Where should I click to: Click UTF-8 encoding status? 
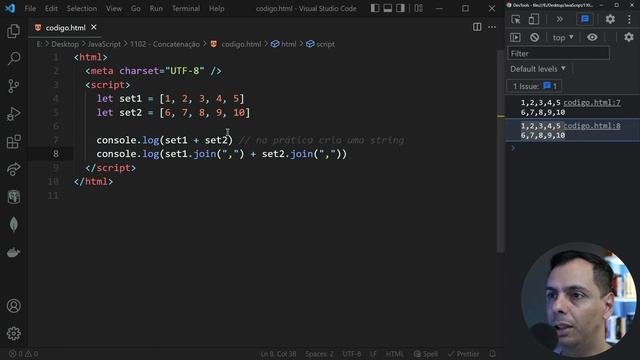[351, 354]
